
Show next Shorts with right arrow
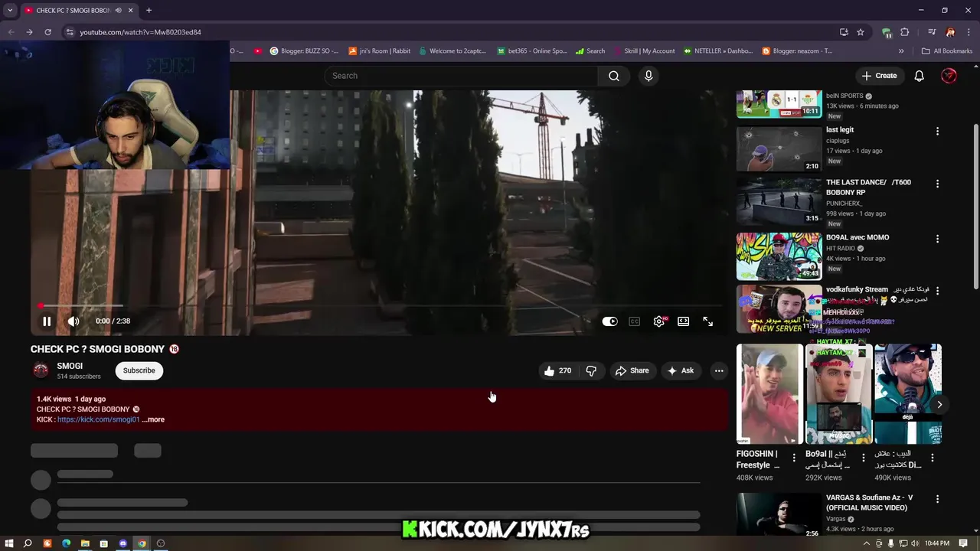939,405
